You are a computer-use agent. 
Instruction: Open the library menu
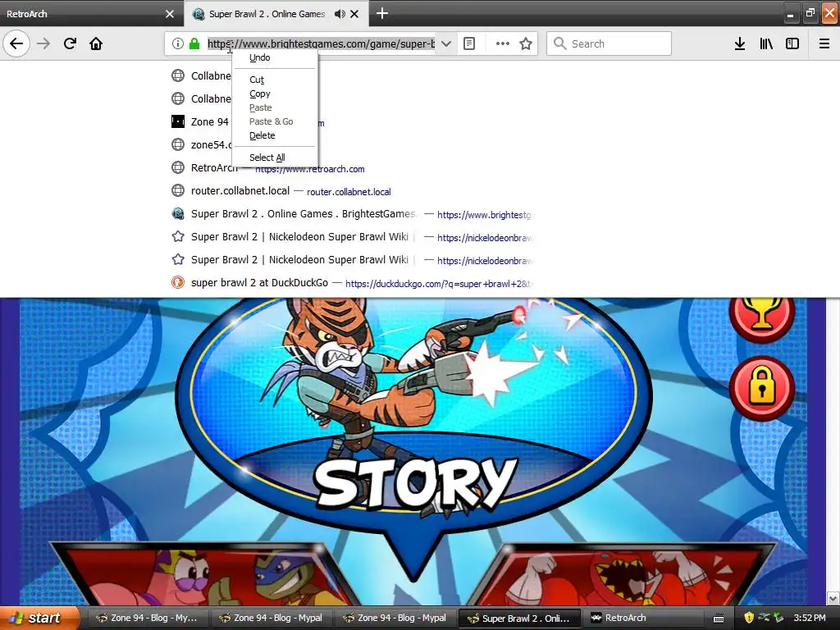pyautogui.click(x=766, y=43)
